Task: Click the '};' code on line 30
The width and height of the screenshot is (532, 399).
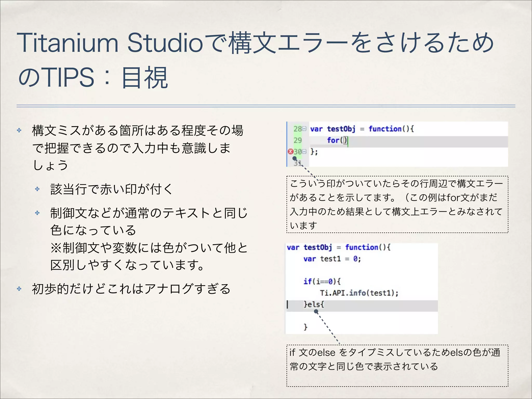Action: [x=314, y=152]
